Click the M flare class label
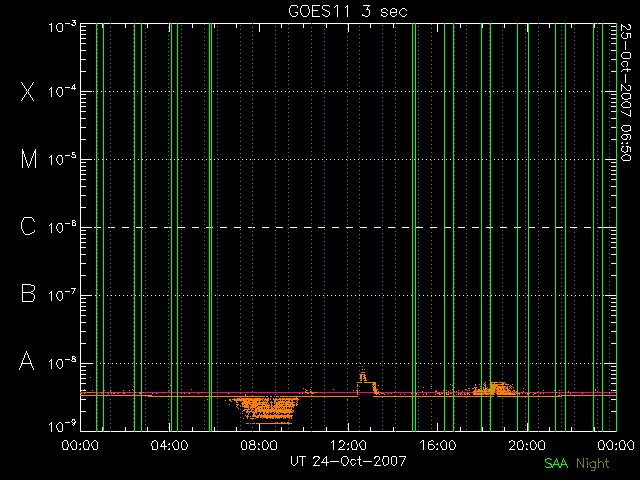The image size is (640, 480). 29,159
